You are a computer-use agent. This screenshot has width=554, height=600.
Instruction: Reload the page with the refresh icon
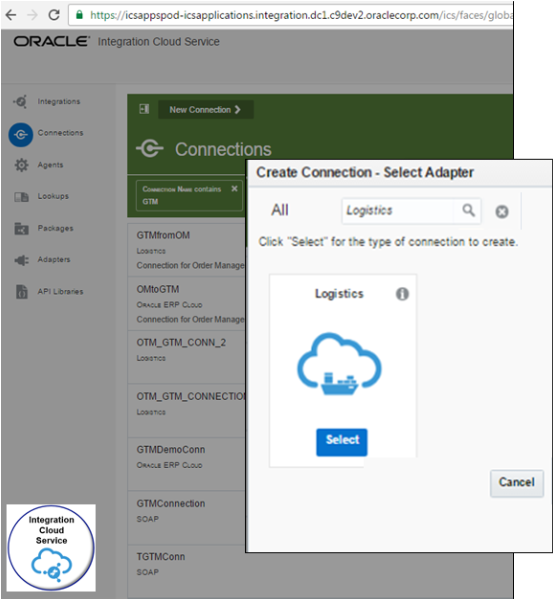point(54,15)
